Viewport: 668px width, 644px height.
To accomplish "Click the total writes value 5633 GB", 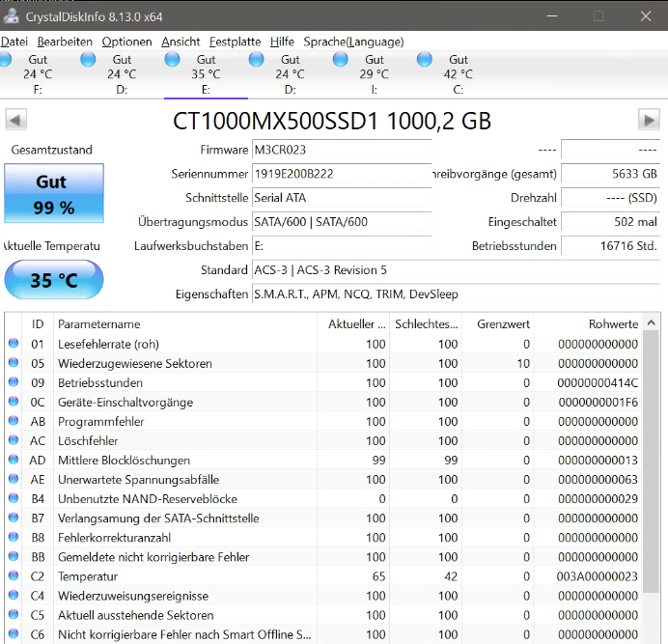I will 610,174.
